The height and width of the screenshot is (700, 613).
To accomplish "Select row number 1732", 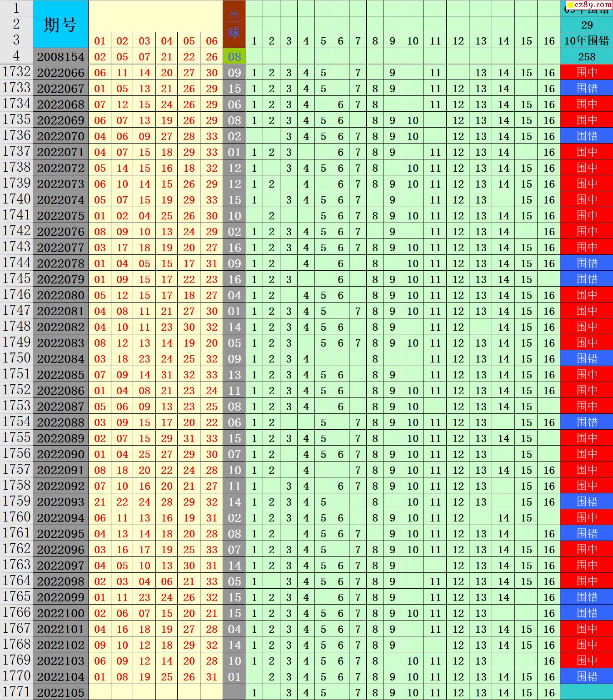I will click(16, 72).
